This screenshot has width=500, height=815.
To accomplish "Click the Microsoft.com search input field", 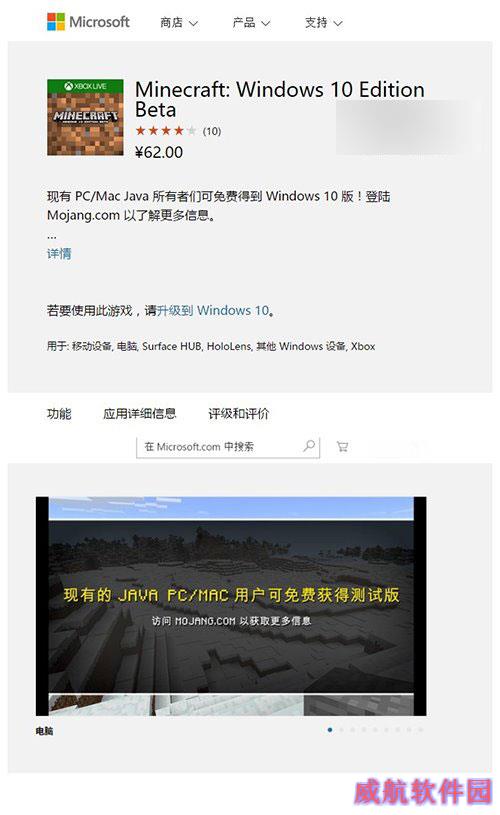I will 228,446.
